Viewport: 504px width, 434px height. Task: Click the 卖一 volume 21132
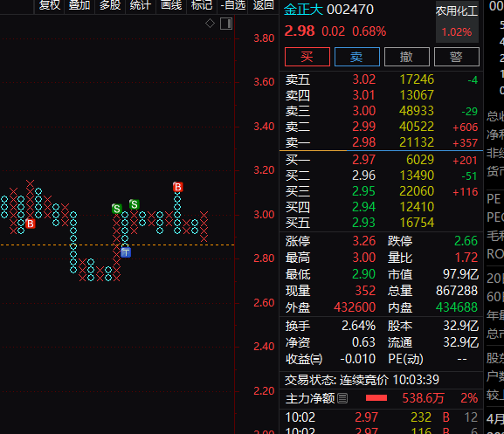click(417, 142)
